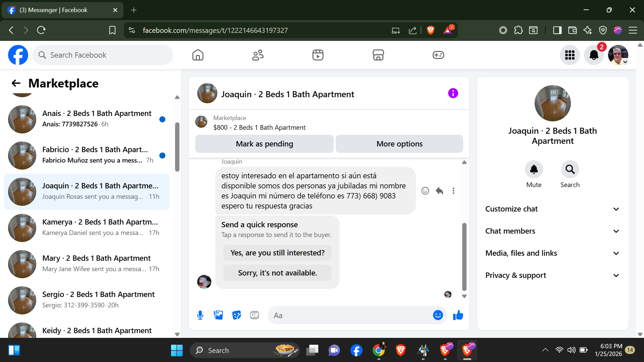644x362 pixels.
Task: Open Facebook notifications bell
Action: click(594, 55)
